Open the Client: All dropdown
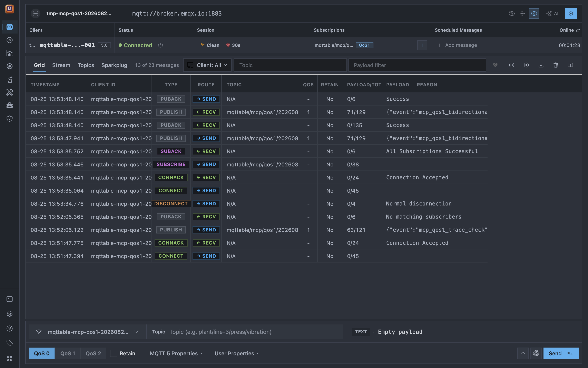Viewport: 588px width, 368px height. (207, 65)
